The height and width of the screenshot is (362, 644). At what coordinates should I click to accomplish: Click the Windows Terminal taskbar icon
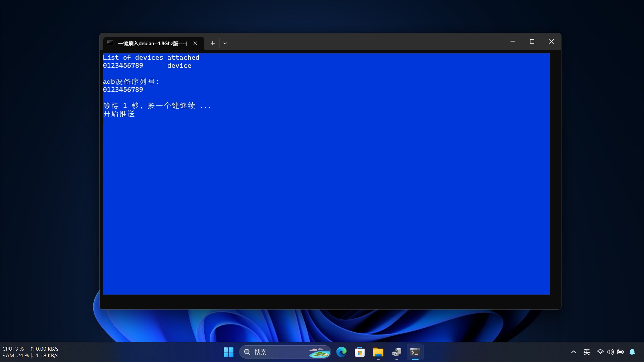[x=415, y=352]
